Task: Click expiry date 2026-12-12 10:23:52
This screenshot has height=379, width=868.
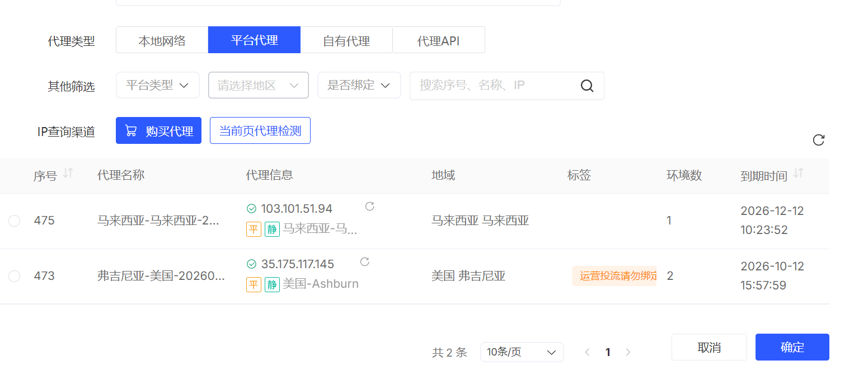Action: 772,221
